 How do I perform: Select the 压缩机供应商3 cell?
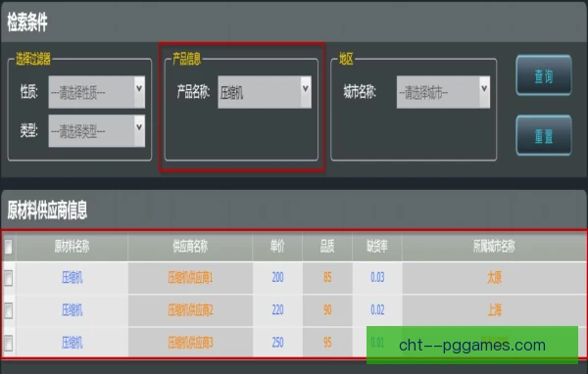coord(190,342)
